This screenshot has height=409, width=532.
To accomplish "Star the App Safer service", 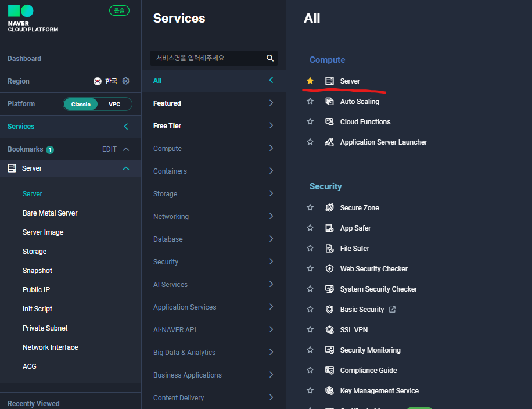I will [x=310, y=228].
